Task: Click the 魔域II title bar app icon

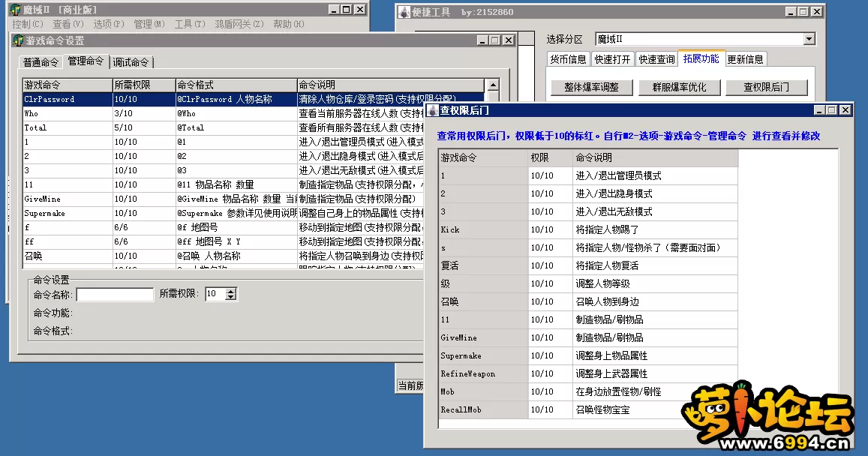Action: 16,10
